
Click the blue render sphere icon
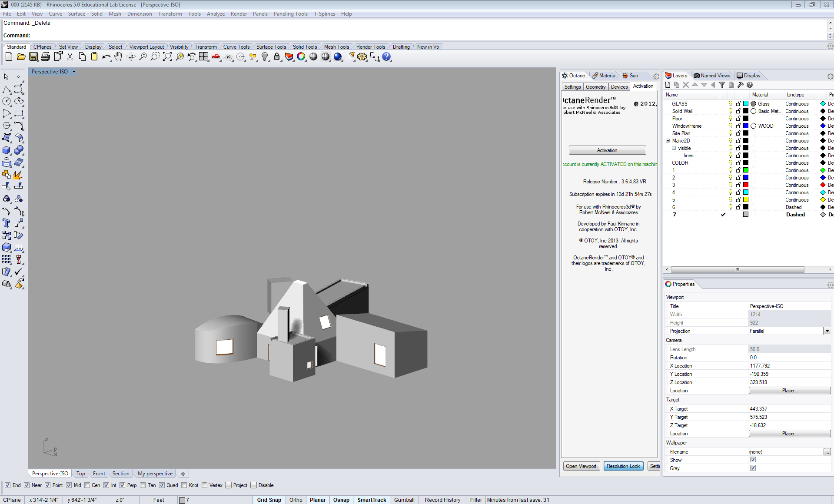[338, 57]
